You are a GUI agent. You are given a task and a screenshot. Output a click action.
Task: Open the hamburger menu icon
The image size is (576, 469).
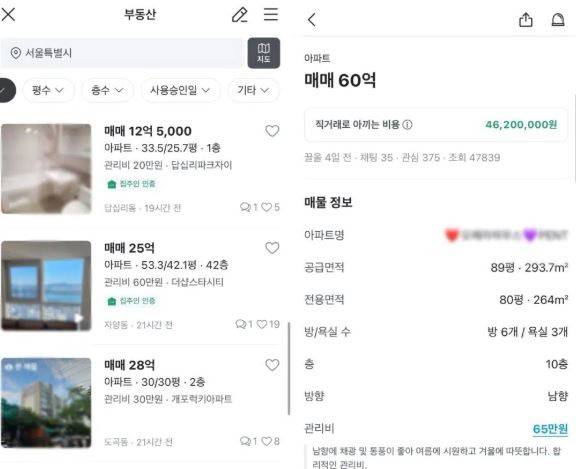(x=271, y=14)
